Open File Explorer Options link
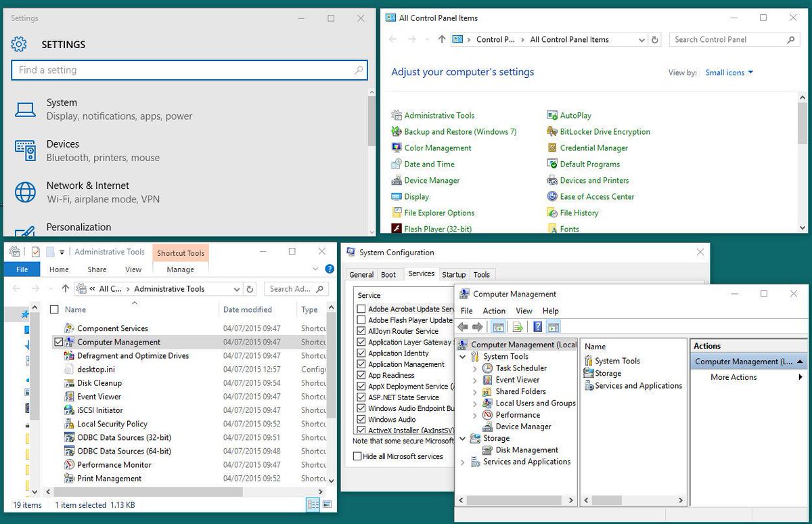This screenshot has width=812, height=524. [439, 213]
